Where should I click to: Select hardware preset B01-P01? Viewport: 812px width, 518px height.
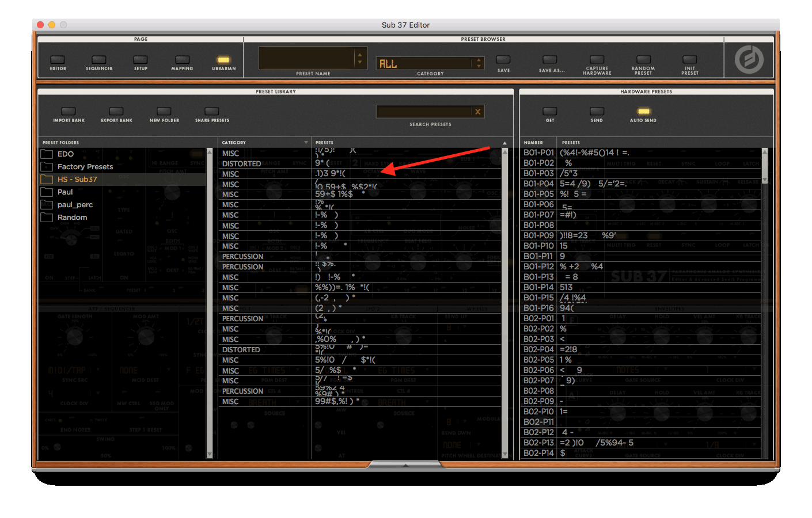pos(641,153)
